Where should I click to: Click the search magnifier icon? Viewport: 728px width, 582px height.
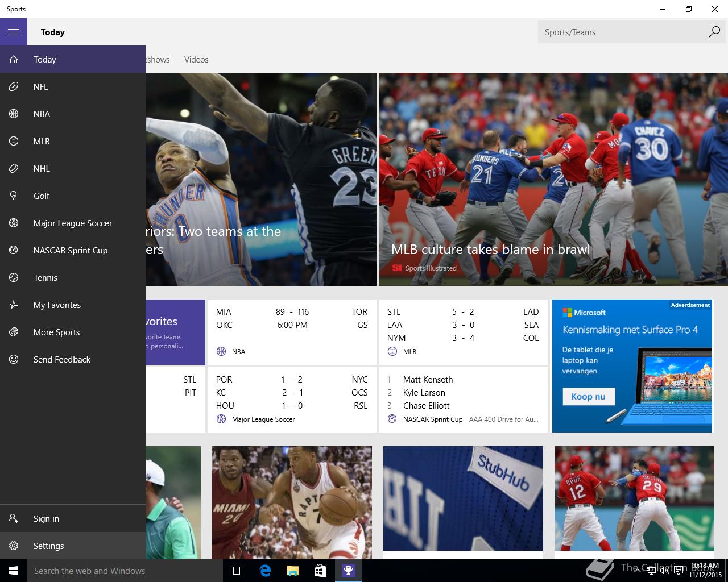(714, 32)
